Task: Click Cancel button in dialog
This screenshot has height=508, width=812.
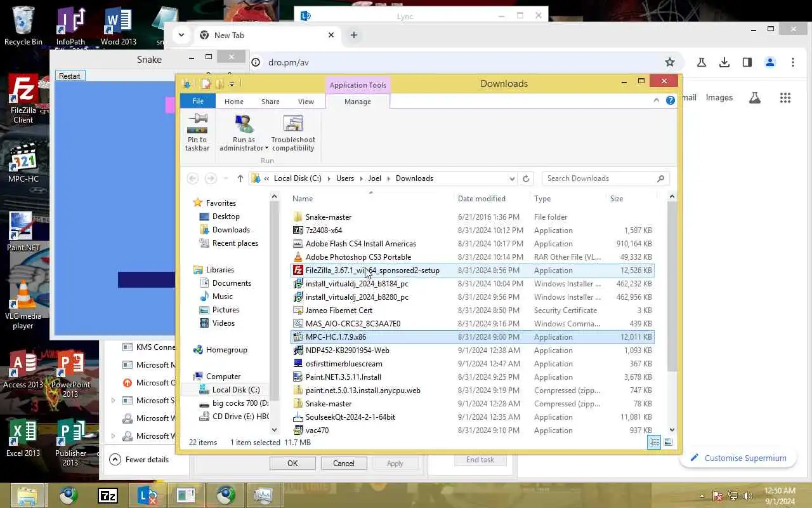Action: point(344,464)
